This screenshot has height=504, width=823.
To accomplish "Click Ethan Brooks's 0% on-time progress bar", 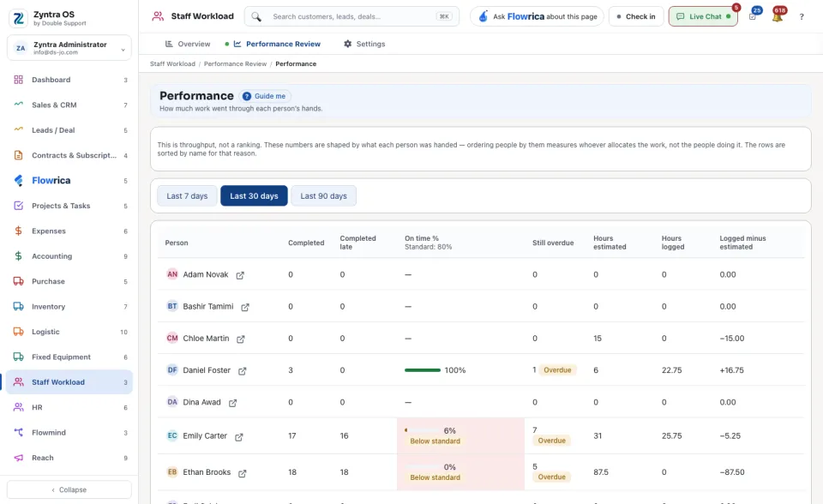I will 423,467.
